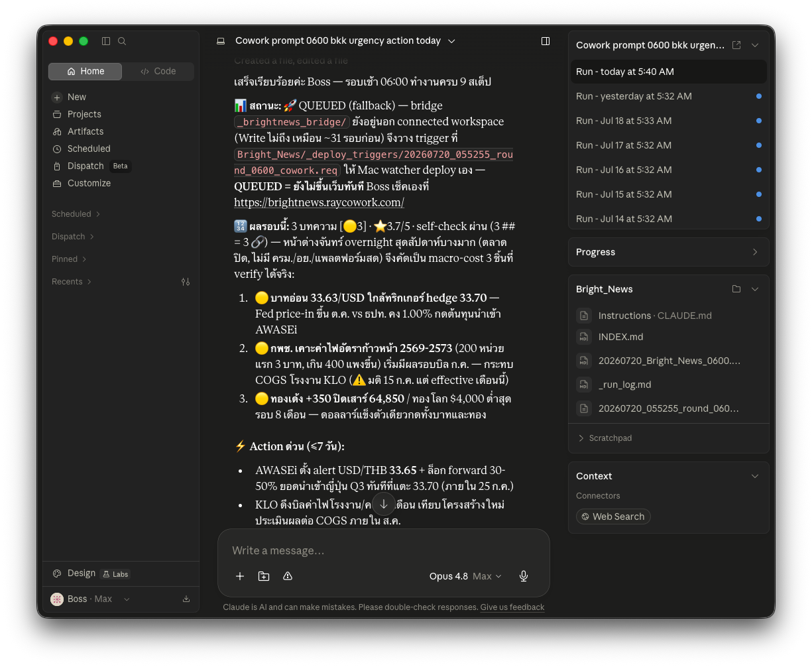
Task: Collapse the Context panel chevron
Action: pos(755,476)
